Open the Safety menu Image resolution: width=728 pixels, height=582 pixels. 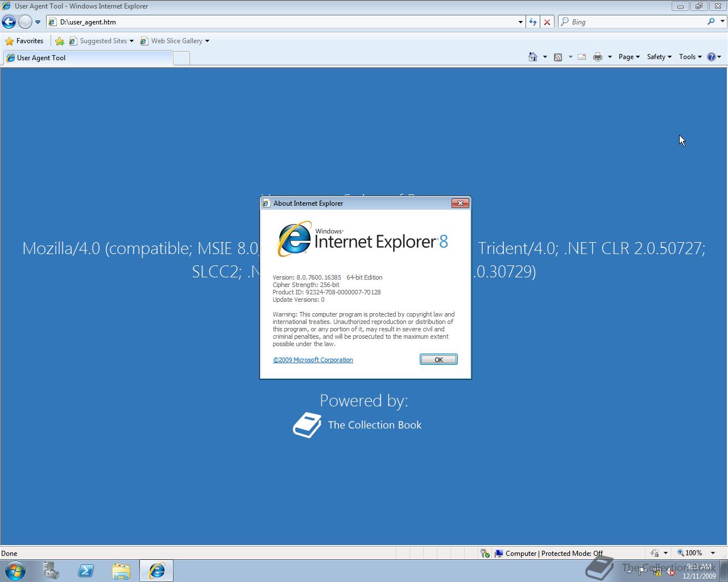659,57
